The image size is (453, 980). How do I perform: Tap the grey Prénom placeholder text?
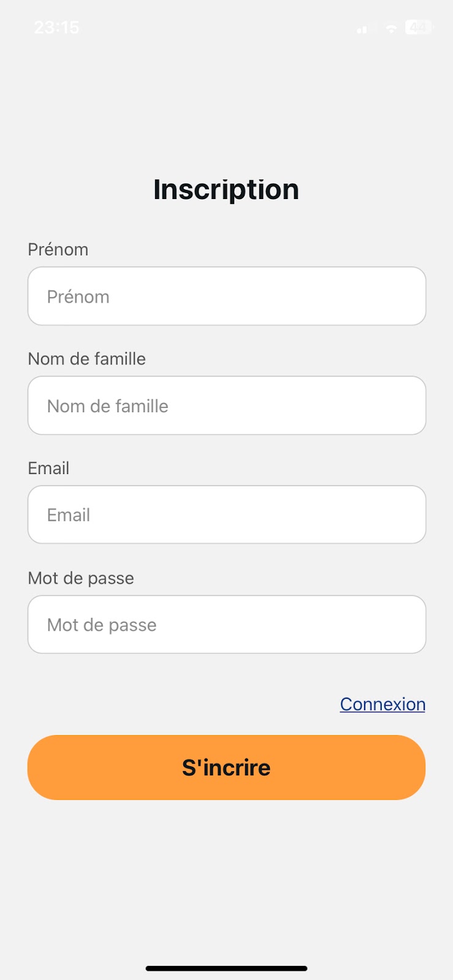click(x=78, y=297)
